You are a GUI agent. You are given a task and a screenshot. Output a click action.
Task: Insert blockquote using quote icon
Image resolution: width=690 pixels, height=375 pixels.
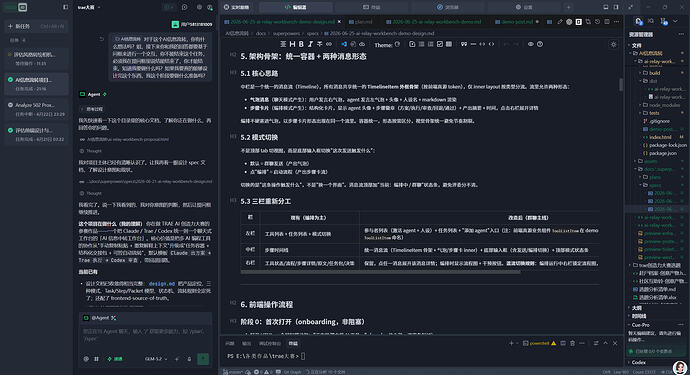[x=464, y=44]
